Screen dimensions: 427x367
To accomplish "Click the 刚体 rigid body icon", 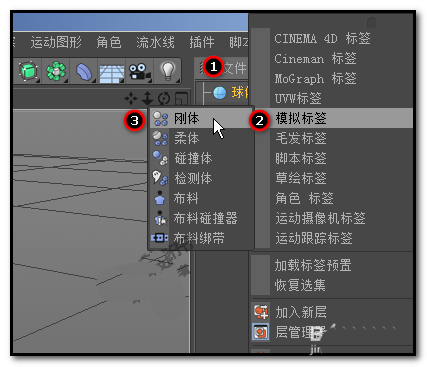I will 160,118.
